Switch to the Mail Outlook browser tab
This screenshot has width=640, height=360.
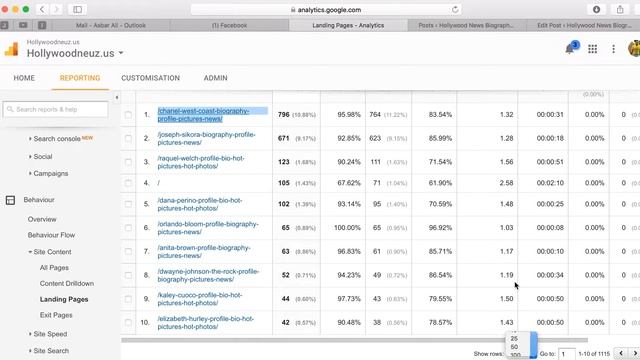point(111,25)
